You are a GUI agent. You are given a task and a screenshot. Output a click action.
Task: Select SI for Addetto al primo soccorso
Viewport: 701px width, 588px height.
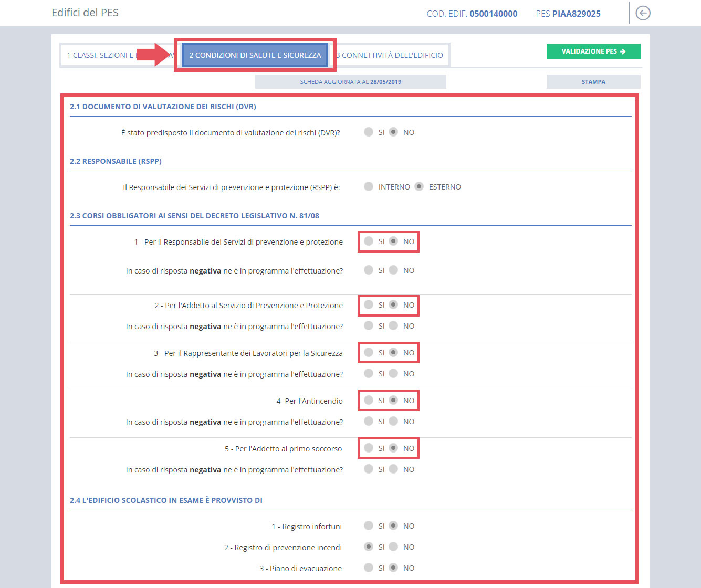pyautogui.click(x=369, y=448)
